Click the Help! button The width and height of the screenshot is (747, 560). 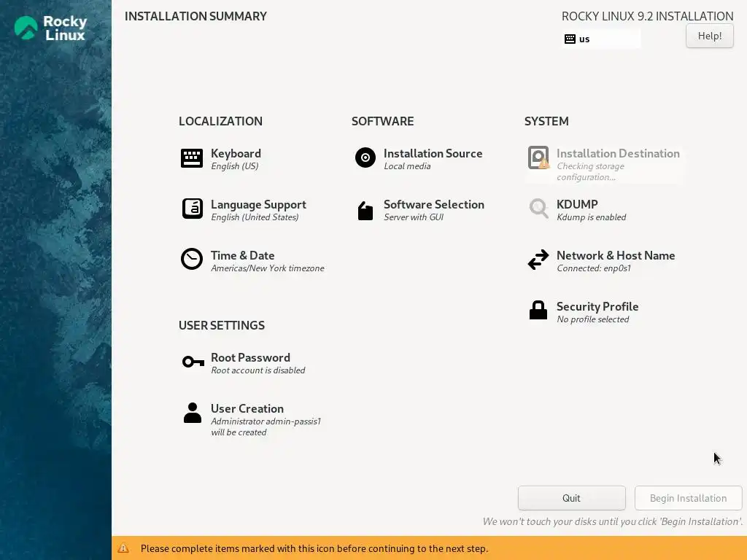(709, 36)
